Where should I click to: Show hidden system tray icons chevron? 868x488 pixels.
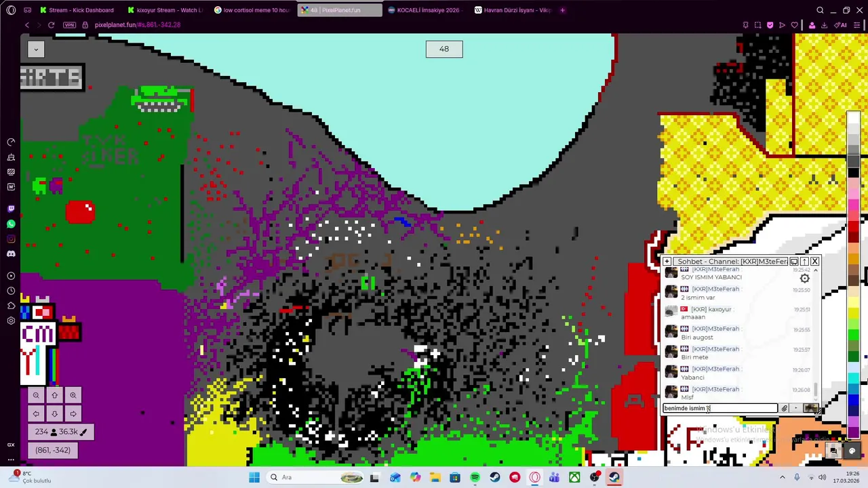pos(782,477)
